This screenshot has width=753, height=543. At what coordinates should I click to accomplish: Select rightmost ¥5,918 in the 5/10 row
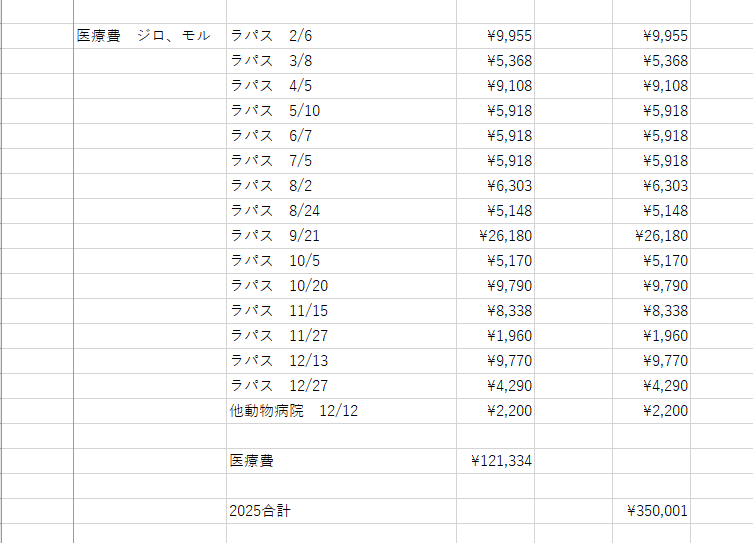click(651, 111)
